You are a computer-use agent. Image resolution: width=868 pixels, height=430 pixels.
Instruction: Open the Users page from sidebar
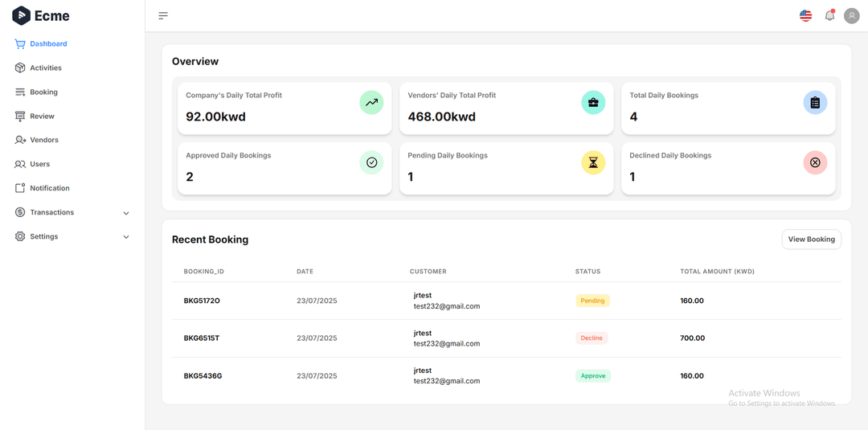pyautogui.click(x=40, y=164)
